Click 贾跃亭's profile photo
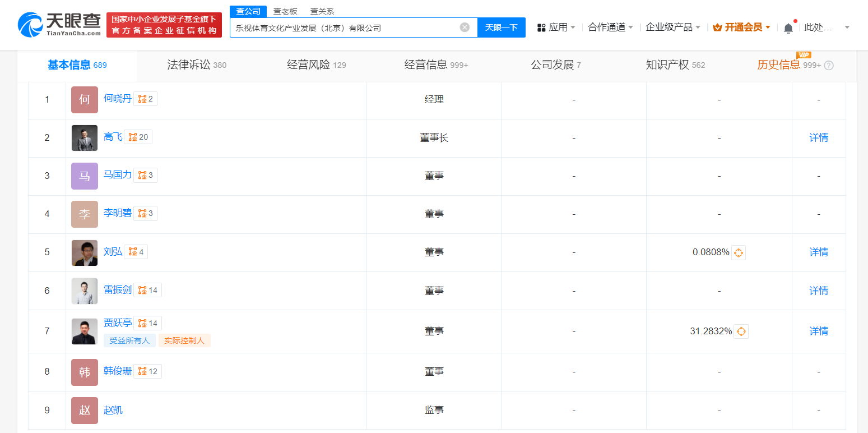 point(85,331)
